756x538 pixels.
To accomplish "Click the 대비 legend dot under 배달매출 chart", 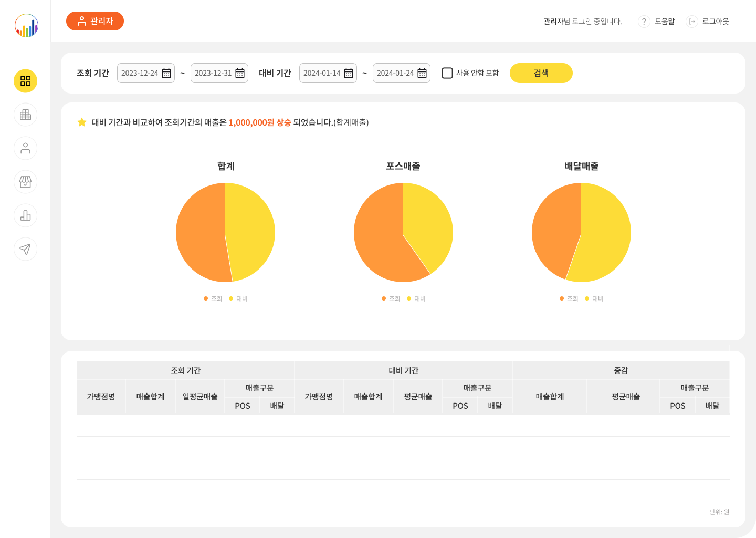I will pyautogui.click(x=587, y=298).
